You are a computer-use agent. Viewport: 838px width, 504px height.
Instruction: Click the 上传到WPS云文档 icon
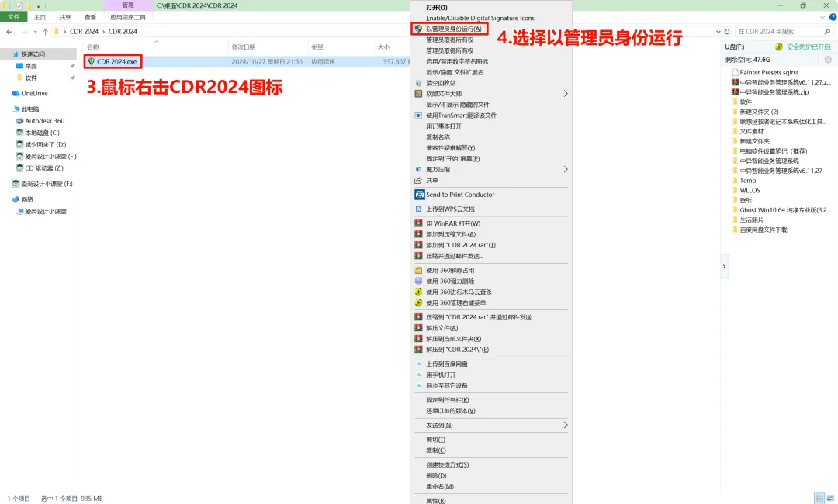(418, 209)
